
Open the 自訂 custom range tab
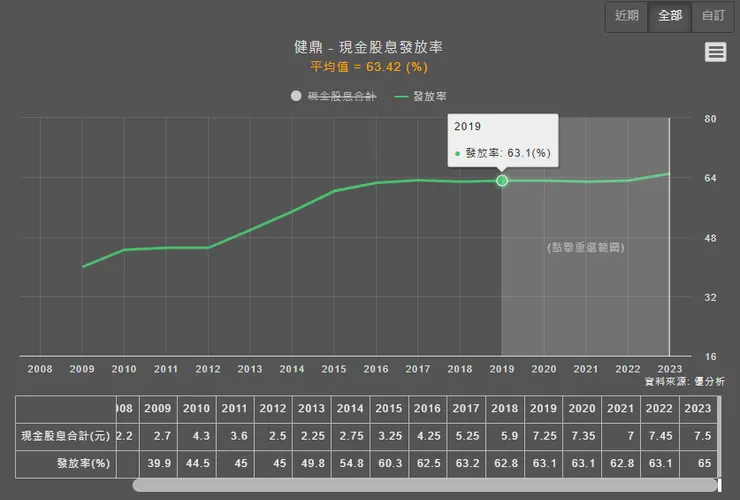coord(713,16)
